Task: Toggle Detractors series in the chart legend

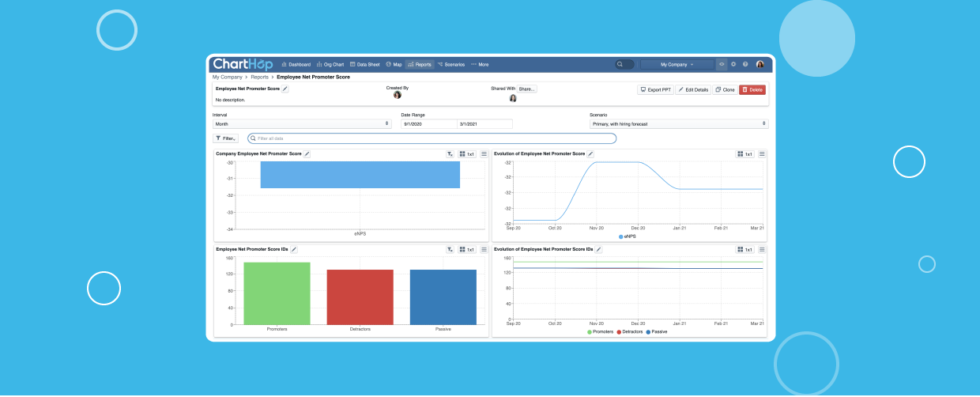Action: [630, 332]
